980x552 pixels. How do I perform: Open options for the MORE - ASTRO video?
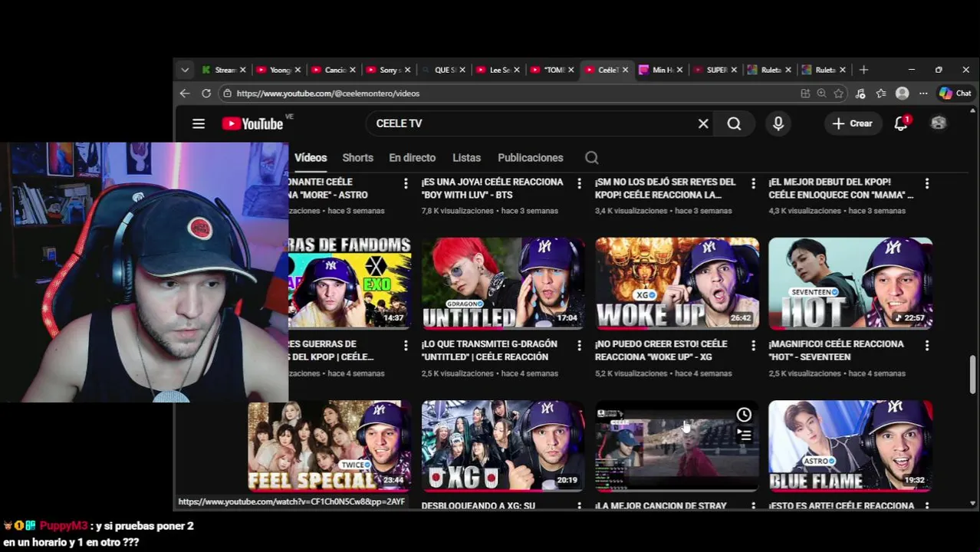click(406, 183)
